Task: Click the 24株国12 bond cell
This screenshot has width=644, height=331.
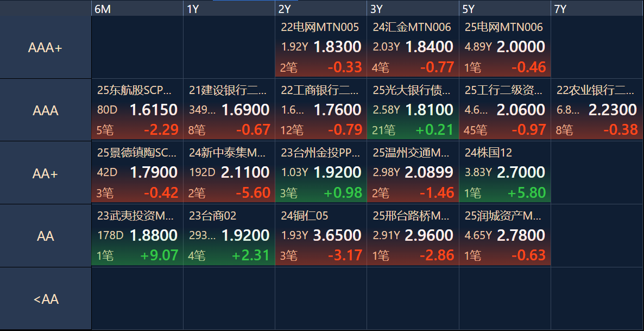Action: pyautogui.click(x=504, y=173)
